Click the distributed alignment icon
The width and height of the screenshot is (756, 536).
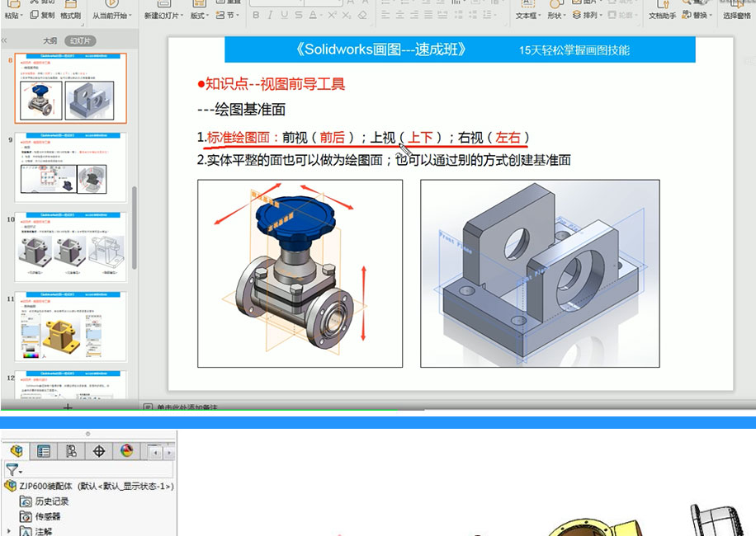[x=442, y=15]
